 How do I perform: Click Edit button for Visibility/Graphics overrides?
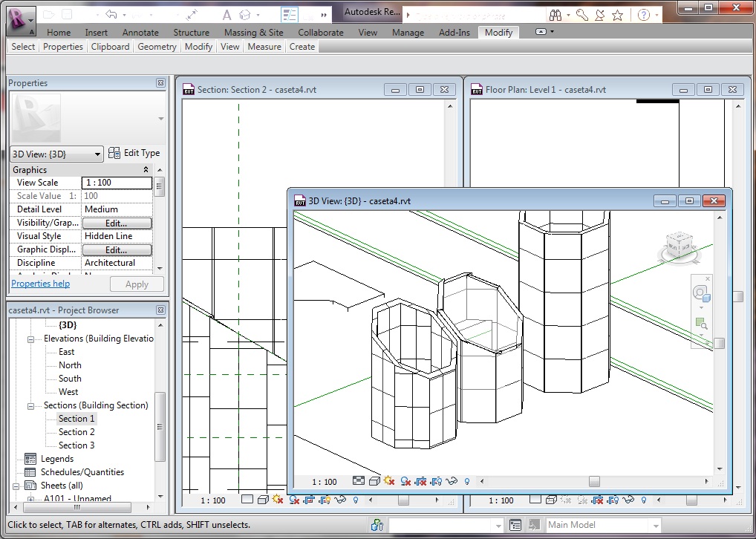(117, 223)
